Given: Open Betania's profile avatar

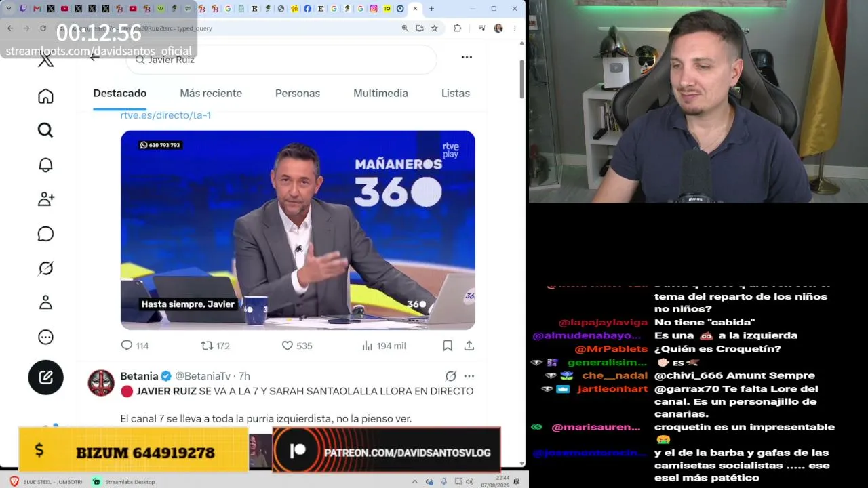Looking at the screenshot, I should click(101, 383).
